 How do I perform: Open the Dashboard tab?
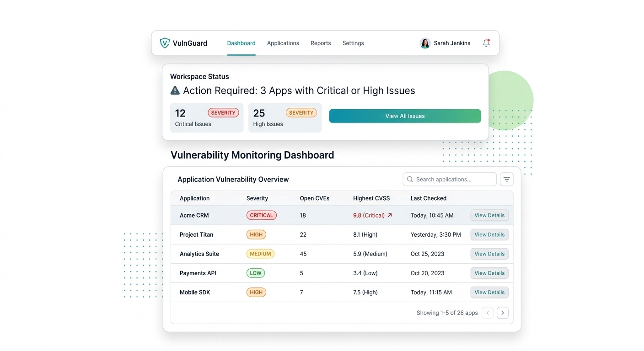pyautogui.click(x=241, y=43)
